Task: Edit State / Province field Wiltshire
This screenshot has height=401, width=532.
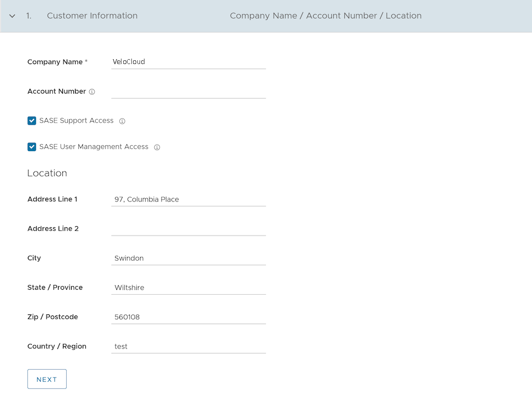Action: pos(189,288)
